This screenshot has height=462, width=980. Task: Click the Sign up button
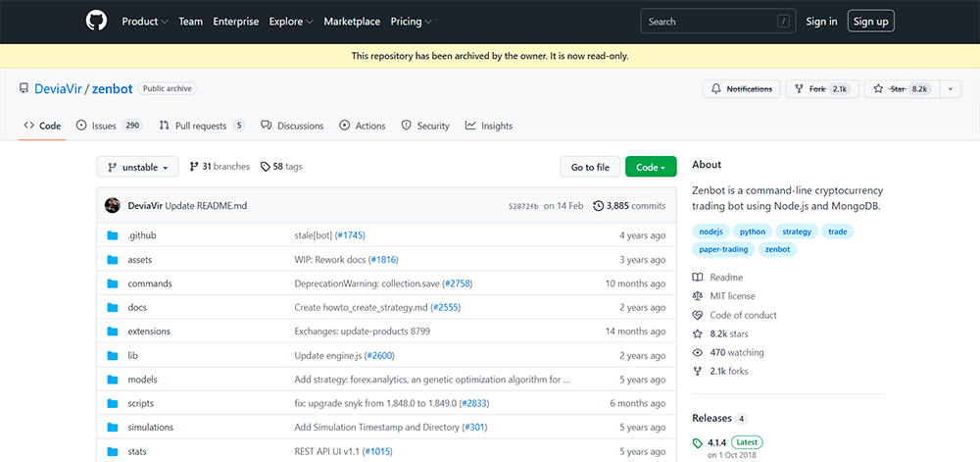pos(870,22)
